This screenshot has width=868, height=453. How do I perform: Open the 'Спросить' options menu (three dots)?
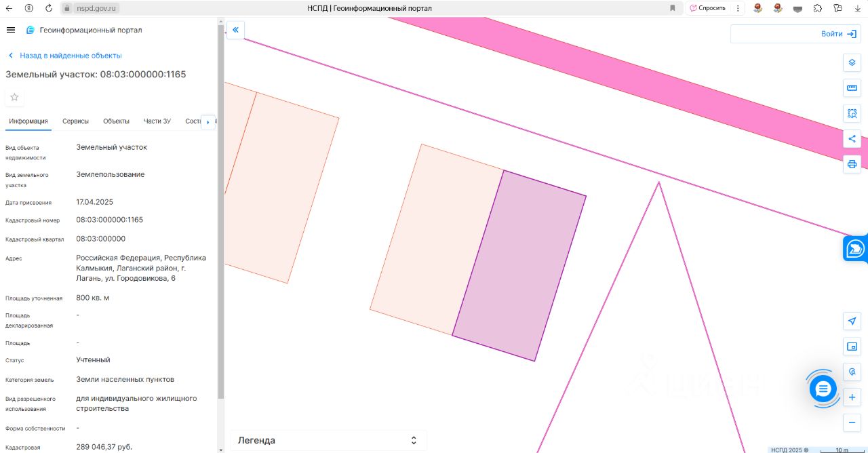point(738,8)
